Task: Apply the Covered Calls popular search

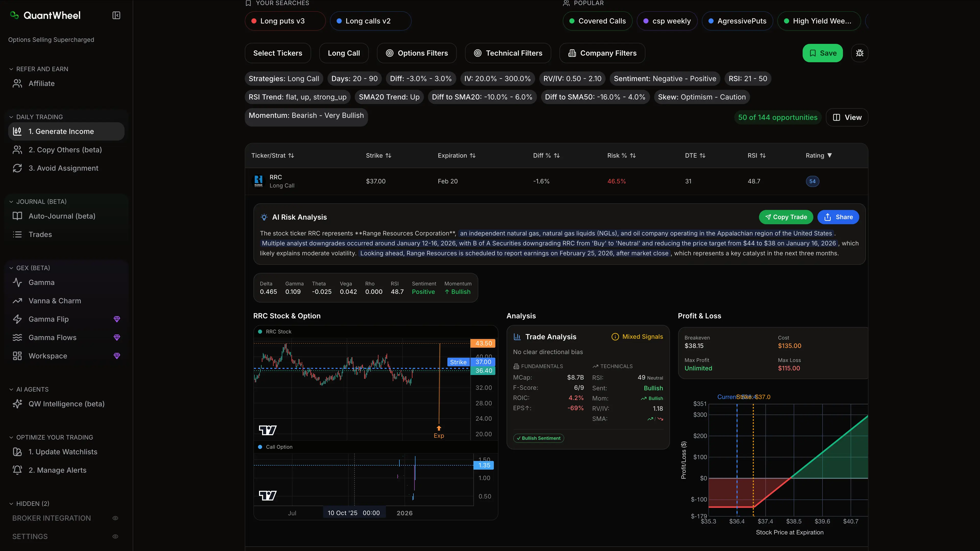Action: (x=597, y=21)
